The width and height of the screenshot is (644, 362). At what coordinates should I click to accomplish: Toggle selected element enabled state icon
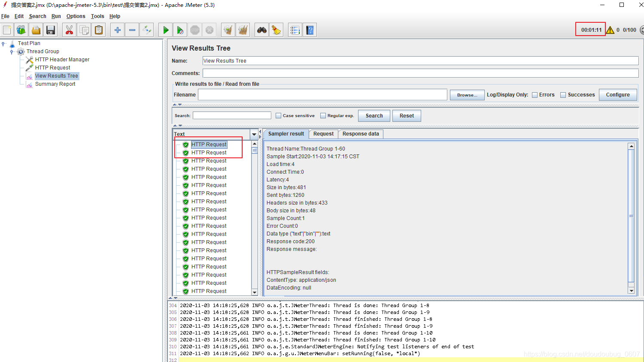coord(147,30)
